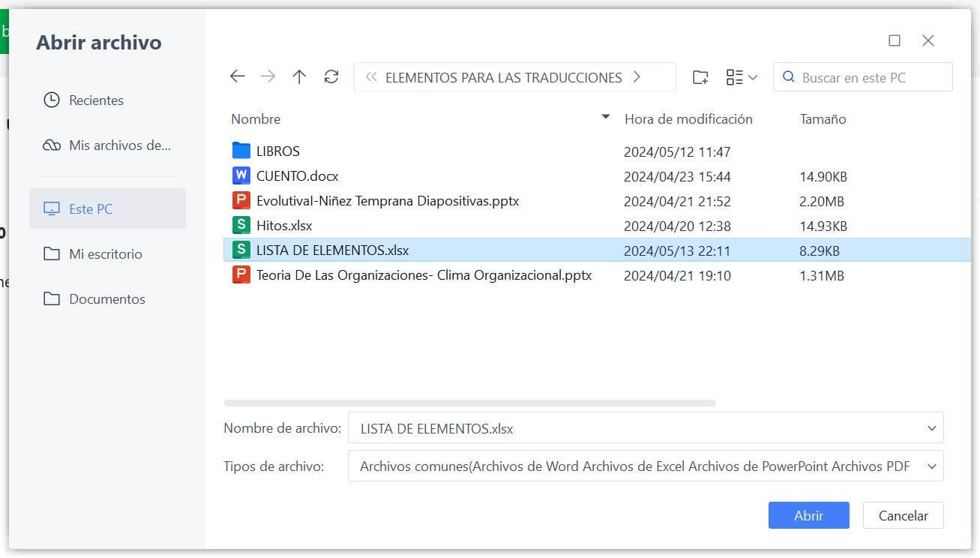
Task: Create a new folder
Action: tap(700, 76)
